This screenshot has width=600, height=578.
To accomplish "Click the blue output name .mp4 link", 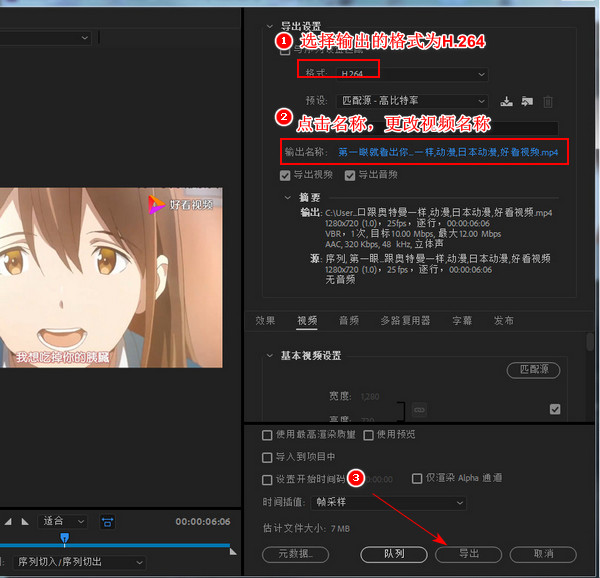I will click(x=448, y=152).
